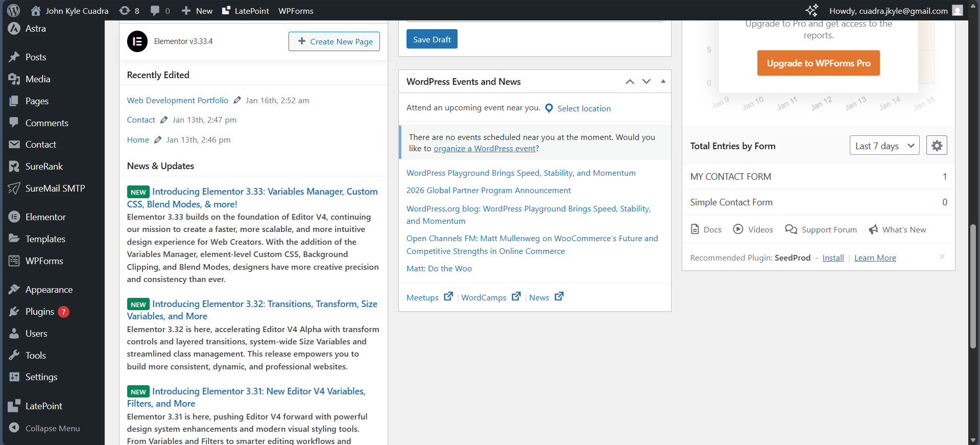Click the Elementor logo icon in widget
This screenshot has height=445, width=980.
pyautogui.click(x=137, y=41)
